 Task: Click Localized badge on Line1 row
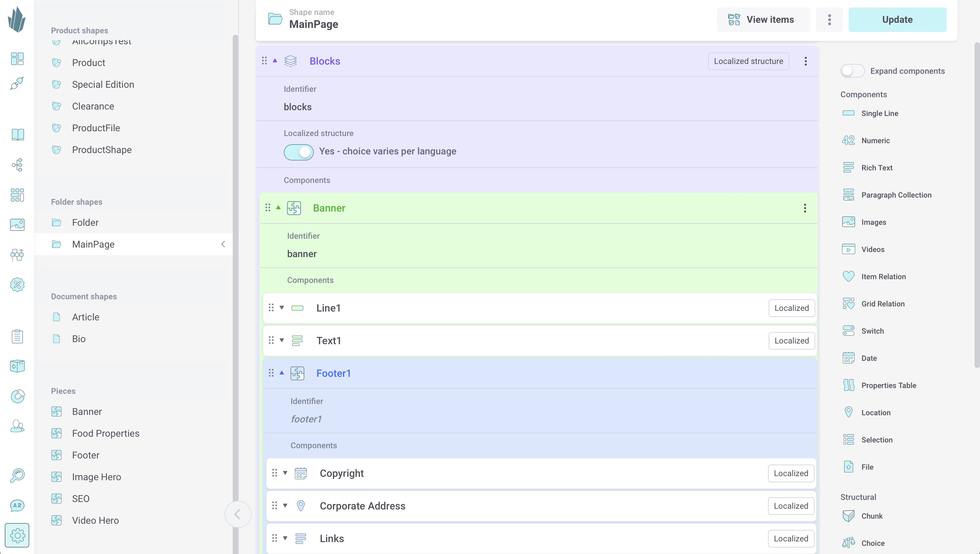(x=791, y=308)
